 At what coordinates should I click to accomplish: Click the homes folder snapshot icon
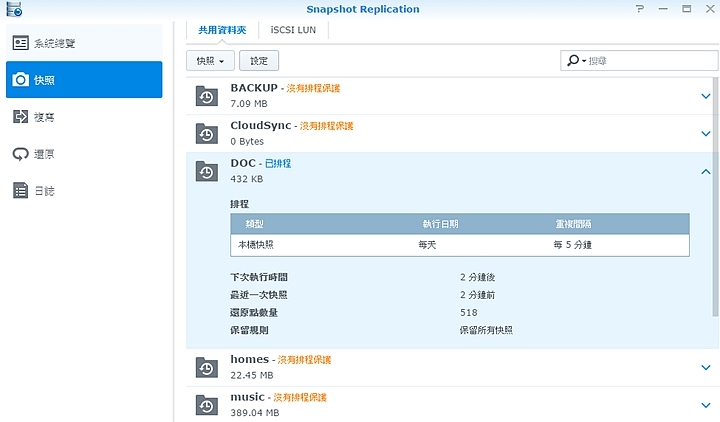[206, 366]
